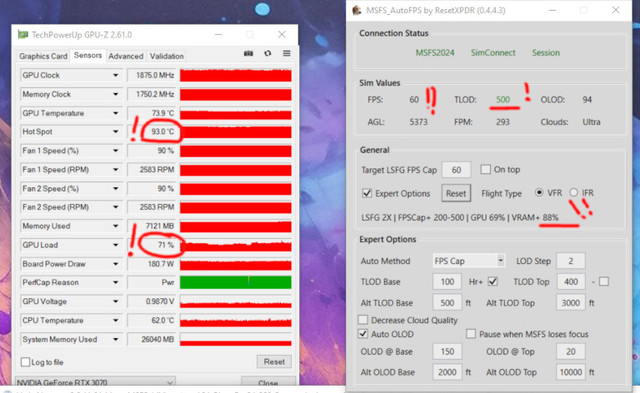
Task: Open the GPU-Z hamburger menu icon
Action: coord(287,53)
